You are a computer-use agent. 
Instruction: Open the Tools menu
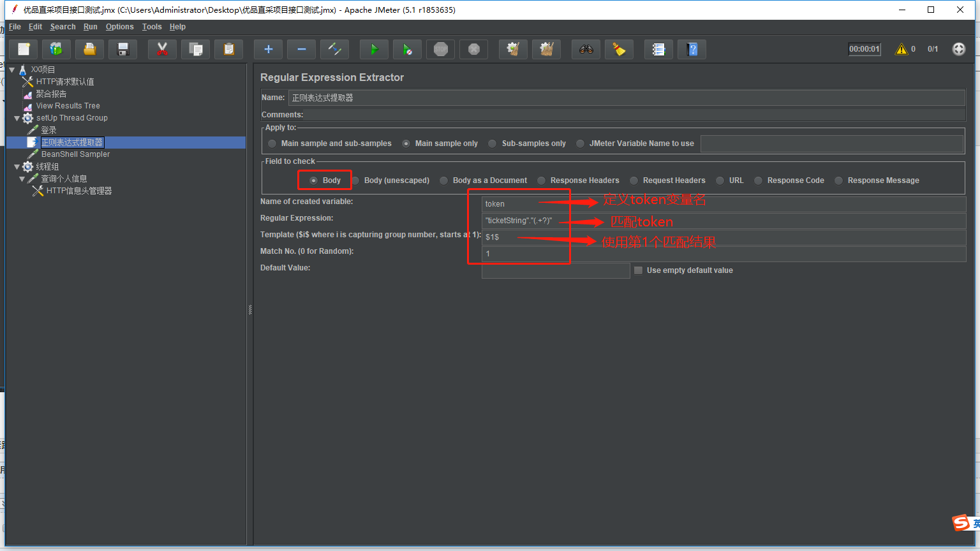point(152,27)
